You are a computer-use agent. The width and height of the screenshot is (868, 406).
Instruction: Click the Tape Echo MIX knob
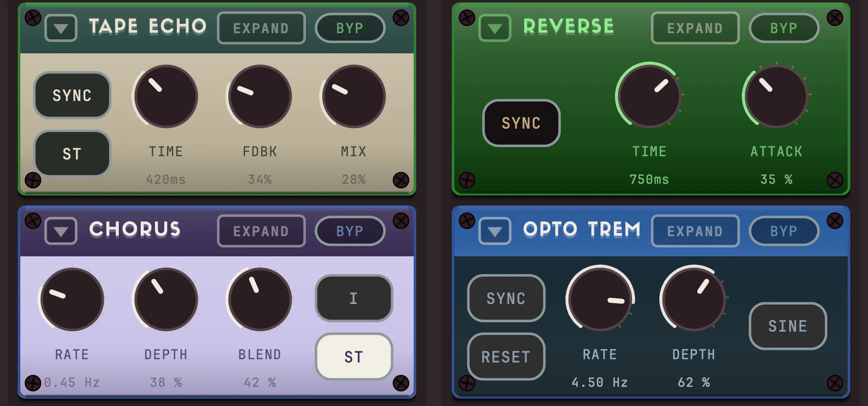(x=354, y=96)
